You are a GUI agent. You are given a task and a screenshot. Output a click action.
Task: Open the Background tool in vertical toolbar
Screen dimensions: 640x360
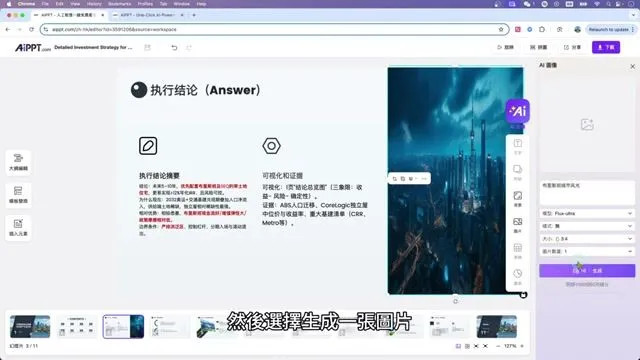point(518,198)
